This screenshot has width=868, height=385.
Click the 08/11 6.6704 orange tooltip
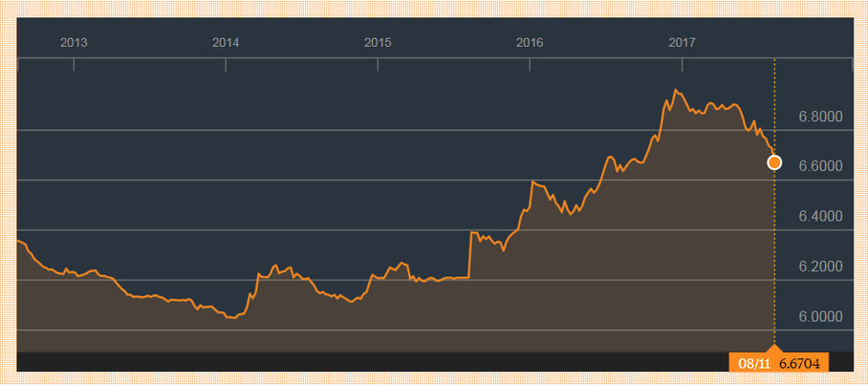pos(778,363)
